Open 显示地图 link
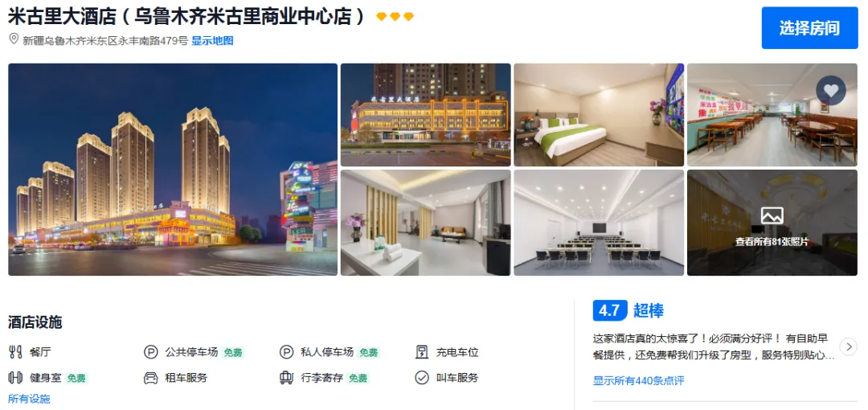868x410 pixels. click(212, 40)
